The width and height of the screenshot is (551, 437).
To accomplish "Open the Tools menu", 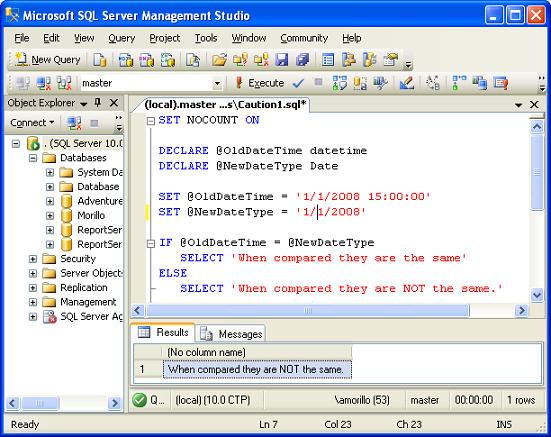I will click(206, 38).
